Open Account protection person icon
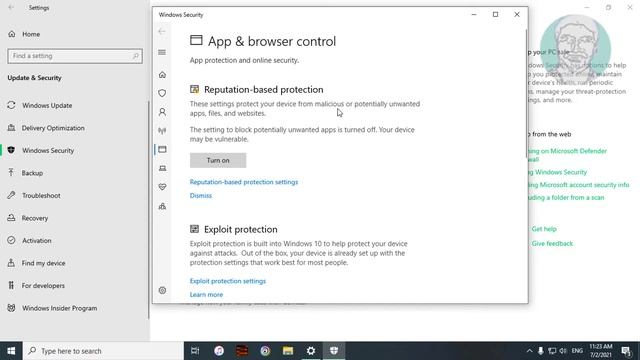This screenshot has height=360, width=640. pyautogui.click(x=162, y=112)
